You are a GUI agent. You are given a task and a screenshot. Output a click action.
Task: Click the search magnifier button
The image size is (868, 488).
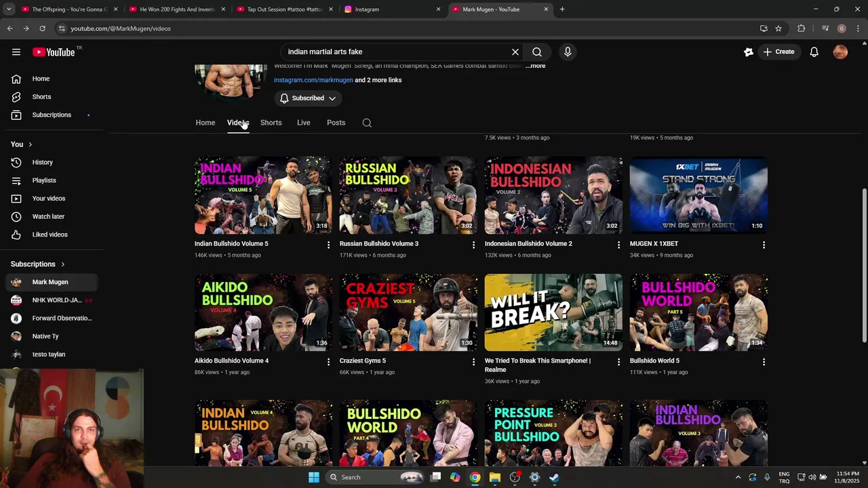tap(537, 52)
